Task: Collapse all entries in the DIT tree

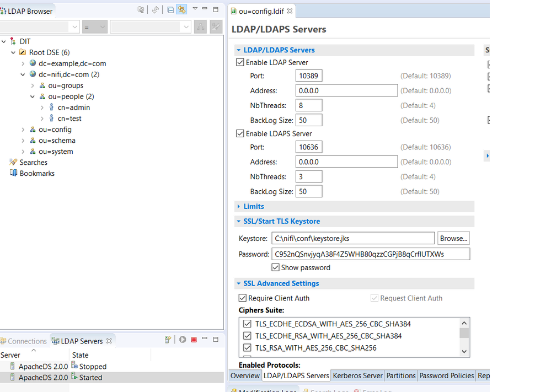Action: click(170, 9)
